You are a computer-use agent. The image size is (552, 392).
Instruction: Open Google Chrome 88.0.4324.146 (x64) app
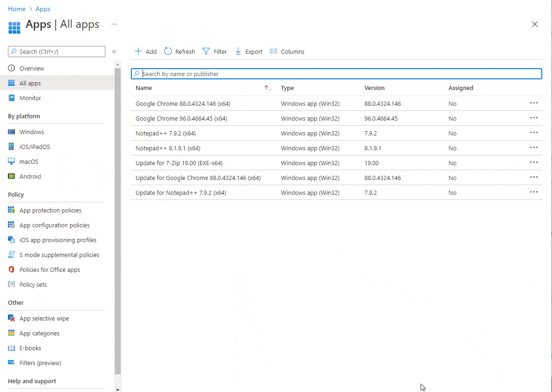[183, 104]
